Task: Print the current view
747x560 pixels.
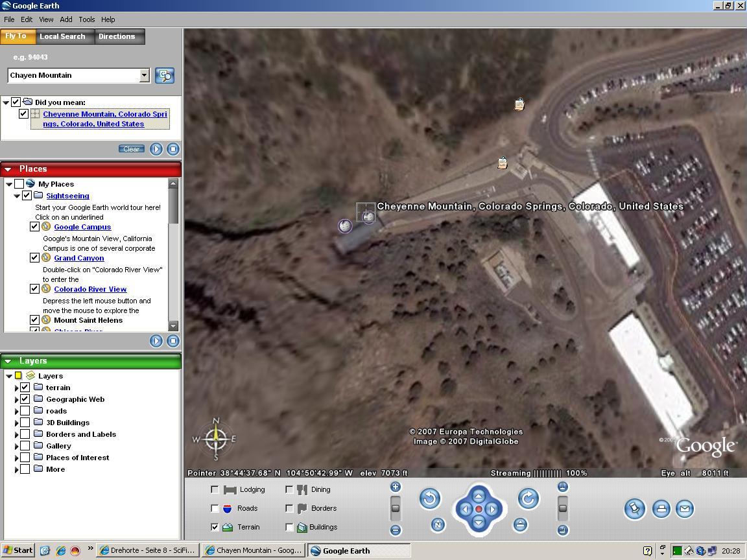Action: [661, 509]
